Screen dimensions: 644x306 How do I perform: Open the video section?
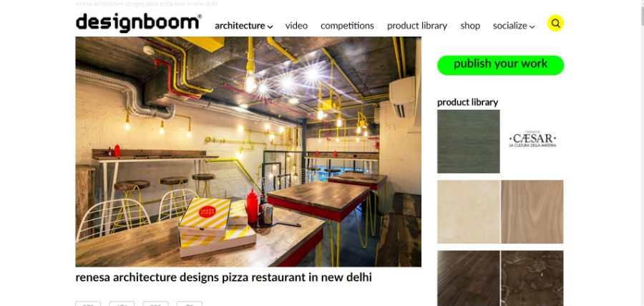(296, 26)
